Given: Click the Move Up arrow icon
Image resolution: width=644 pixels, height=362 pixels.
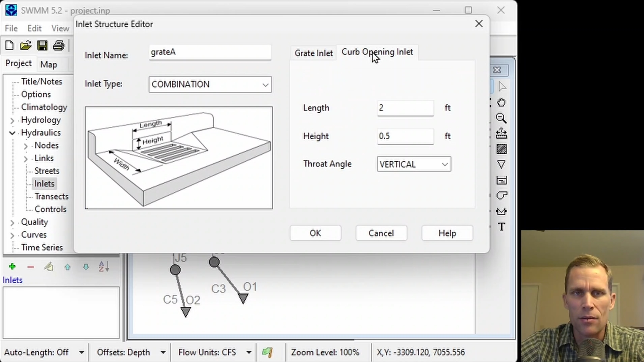Looking at the screenshot, I should 67,267.
